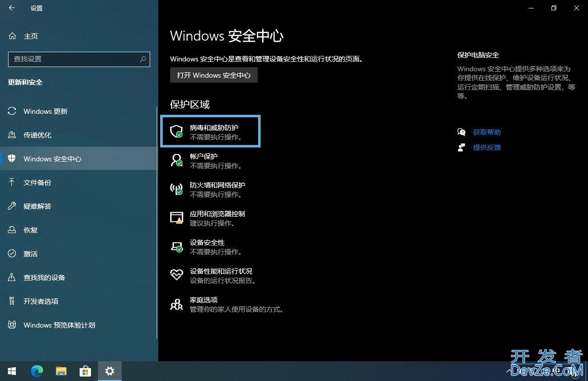Click the 更新和安全 section heading

[x=25, y=82]
